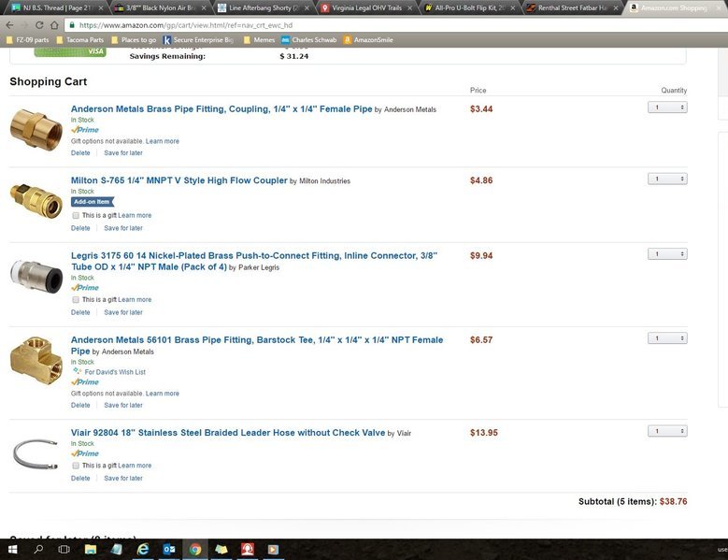Open Viair 92804 Braided Leader Hose link
The image size is (728, 560).
coord(228,433)
